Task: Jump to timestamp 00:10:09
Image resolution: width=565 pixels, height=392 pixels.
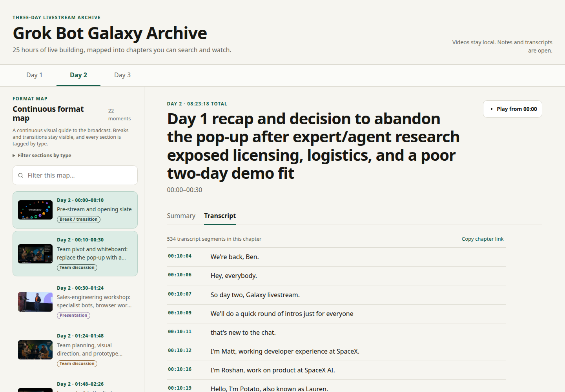Action: pyautogui.click(x=180, y=313)
